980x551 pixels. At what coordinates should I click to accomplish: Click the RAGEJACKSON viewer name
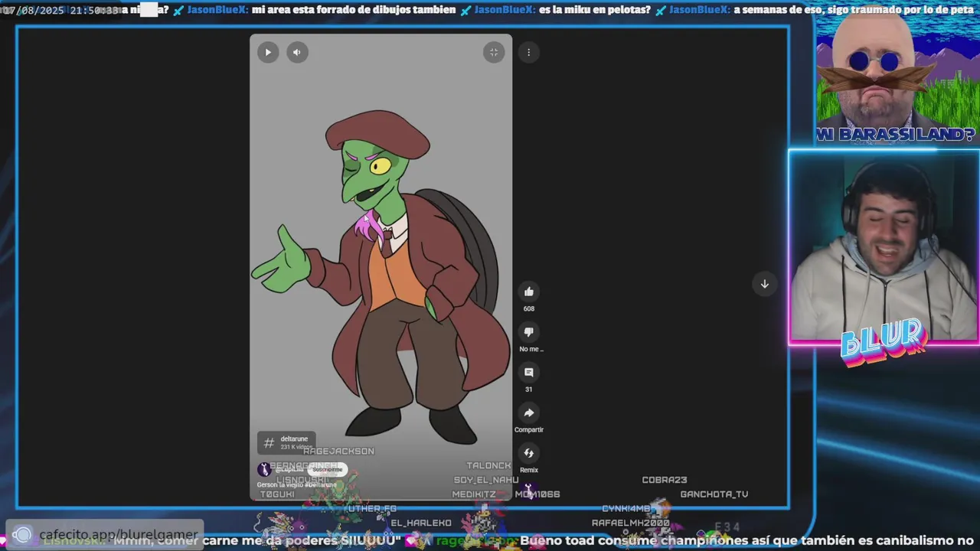tap(338, 452)
